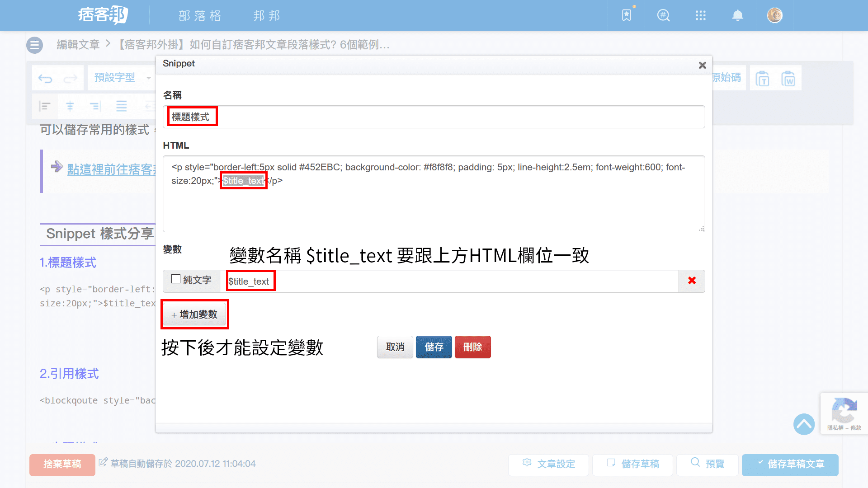This screenshot has width=868, height=488.
Task: Open the user avatar menu
Action: [774, 16]
